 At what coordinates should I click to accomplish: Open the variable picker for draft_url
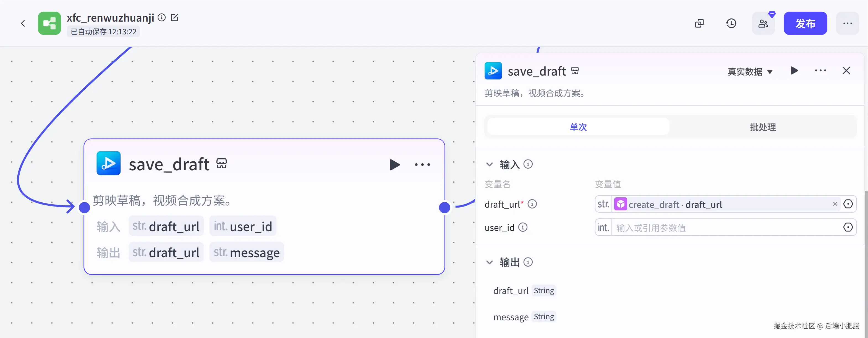[848, 204]
